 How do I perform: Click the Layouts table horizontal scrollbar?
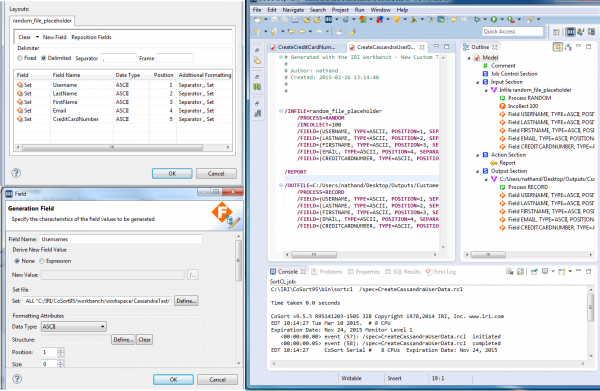pyautogui.click(x=112, y=147)
